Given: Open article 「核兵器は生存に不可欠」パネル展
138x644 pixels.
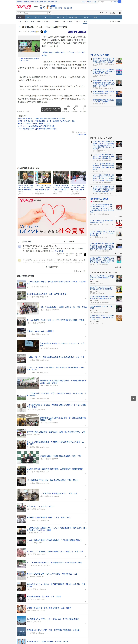Looking at the screenshot, I should (x=56, y=283).
